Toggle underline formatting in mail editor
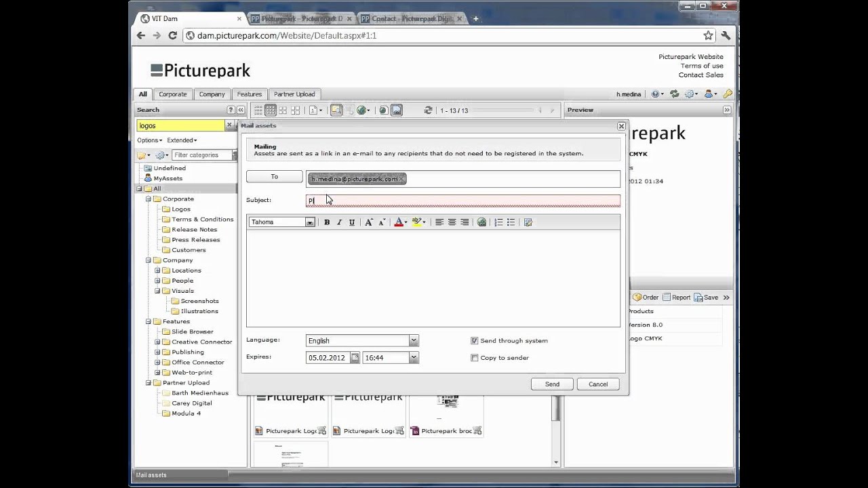868x488 pixels. click(x=352, y=222)
